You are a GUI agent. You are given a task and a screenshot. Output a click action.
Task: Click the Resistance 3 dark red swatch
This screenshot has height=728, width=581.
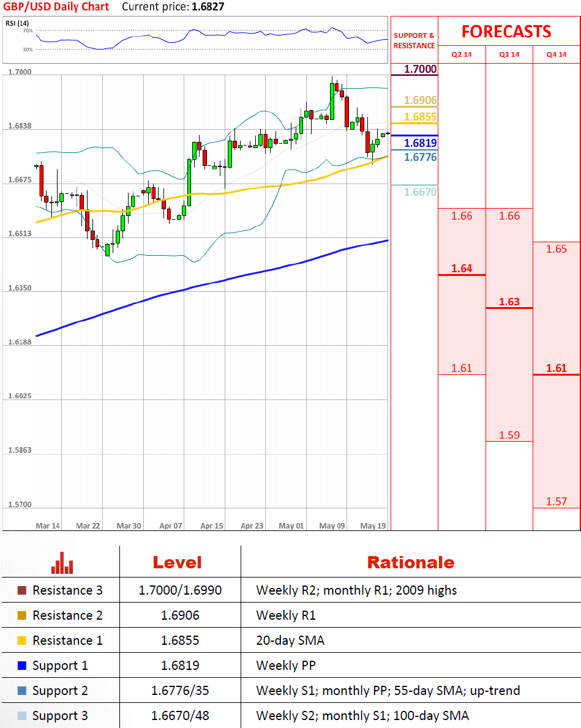point(21,591)
